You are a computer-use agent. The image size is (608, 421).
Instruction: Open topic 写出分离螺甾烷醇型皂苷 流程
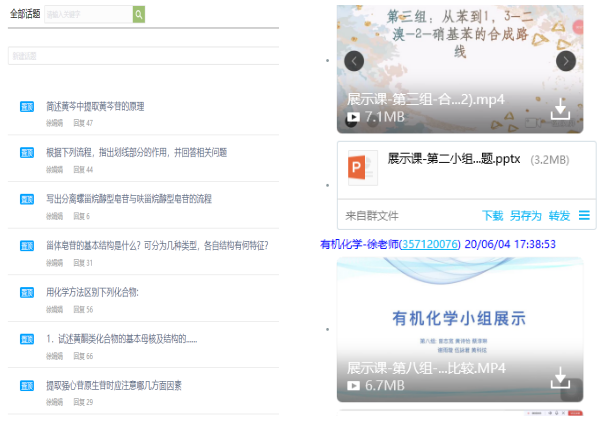click(128, 199)
